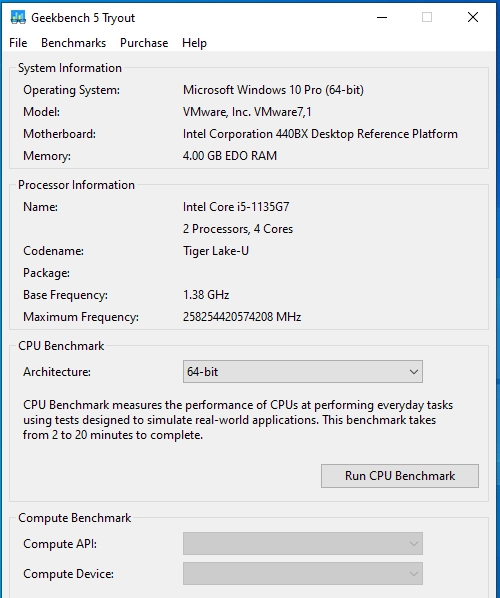
Task: Open the File menu
Action: [x=18, y=43]
